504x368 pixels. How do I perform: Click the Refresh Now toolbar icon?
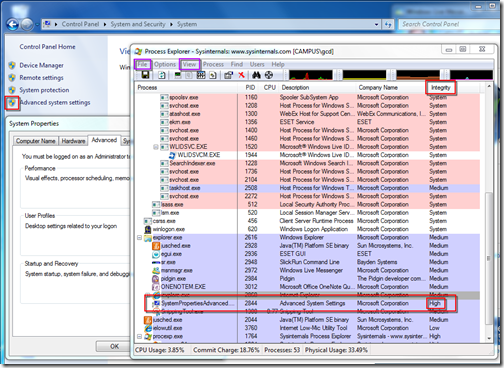point(162,75)
